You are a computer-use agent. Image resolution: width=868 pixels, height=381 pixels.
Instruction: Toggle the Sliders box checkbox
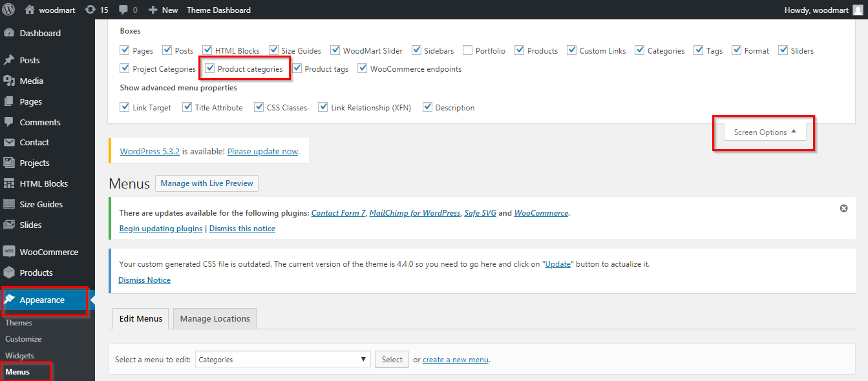(x=783, y=50)
